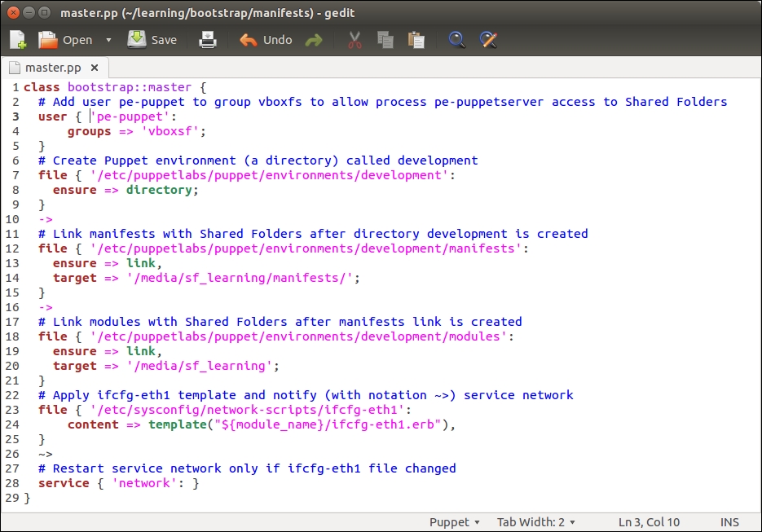Close the master.pp tab
762x532 pixels.
point(95,68)
